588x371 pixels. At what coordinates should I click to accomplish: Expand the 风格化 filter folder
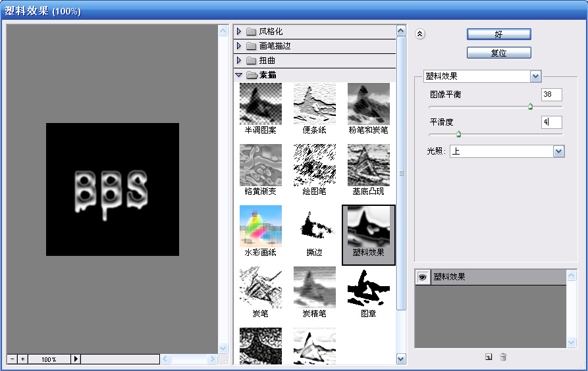tap(239, 32)
